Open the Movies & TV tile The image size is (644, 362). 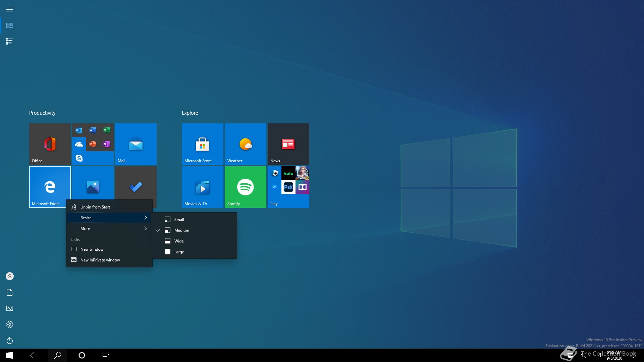(x=203, y=187)
